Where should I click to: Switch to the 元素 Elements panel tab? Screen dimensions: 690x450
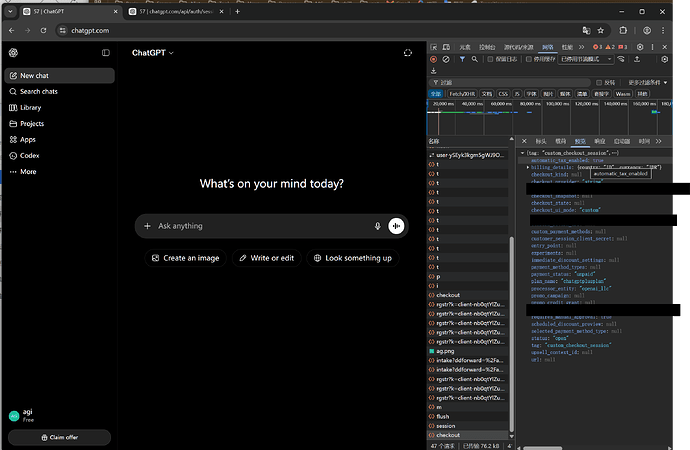(x=465, y=47)
